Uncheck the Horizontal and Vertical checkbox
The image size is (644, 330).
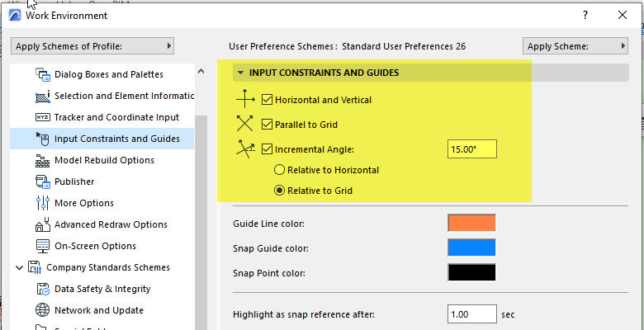268,100
